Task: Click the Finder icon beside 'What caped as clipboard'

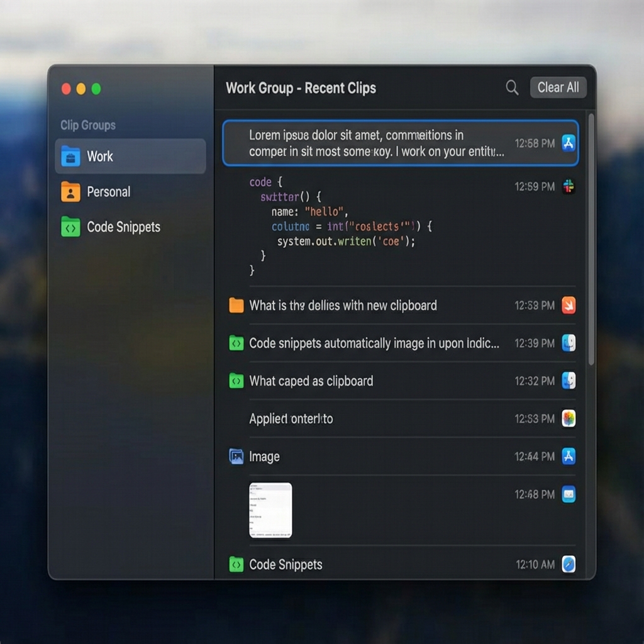Action: (569, 381)
